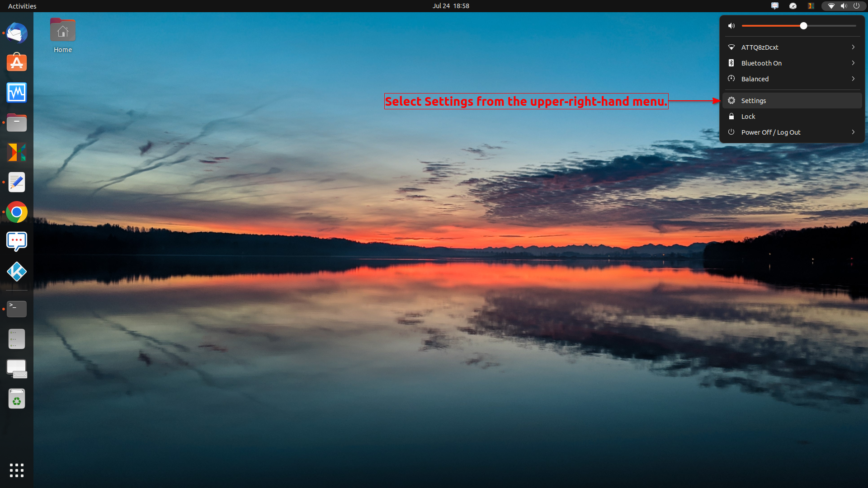Mute audio via the speaker icon
Image resolution: width=868 pixels, height=488 pixels.
(x=731, y=26)
